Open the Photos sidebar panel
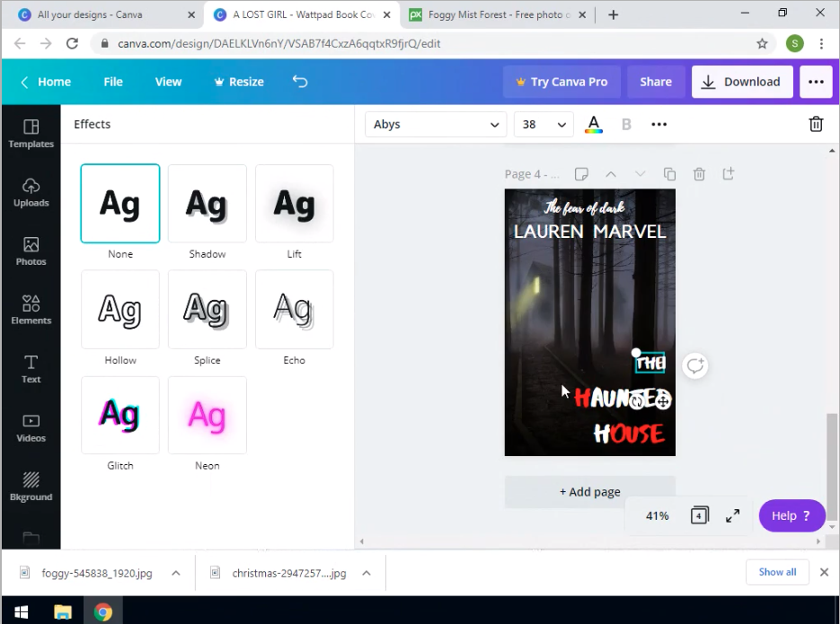840x624 pixels. click(x=31, y=251)
